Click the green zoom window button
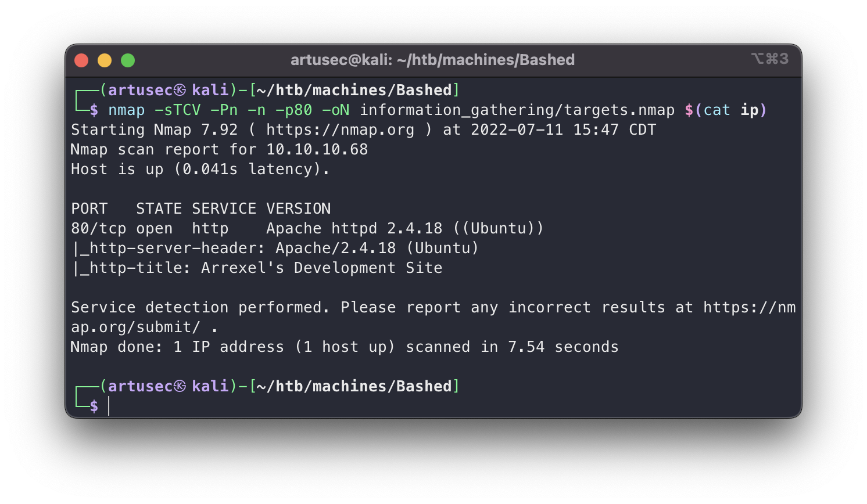The height and width of the screenshot is (504, 867). [x=128, y=60]
